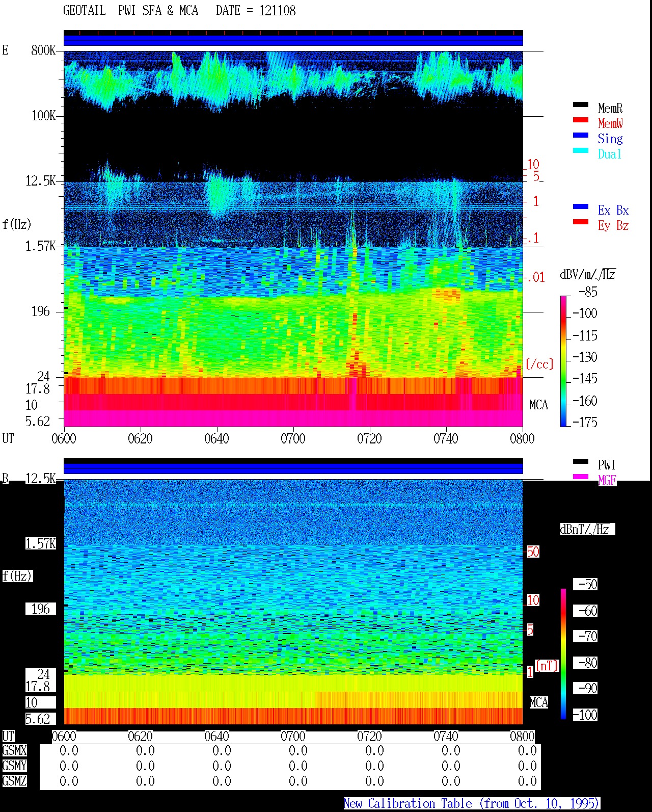Select the Dual legend label
The width and height of the screenshot is (652, 812).
click(610, 154)
